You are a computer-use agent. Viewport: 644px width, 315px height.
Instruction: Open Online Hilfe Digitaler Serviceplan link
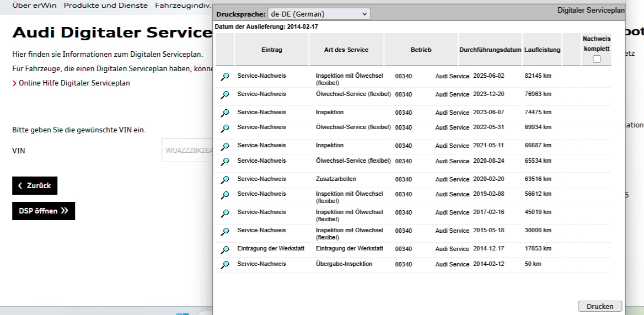coord(74,83)
